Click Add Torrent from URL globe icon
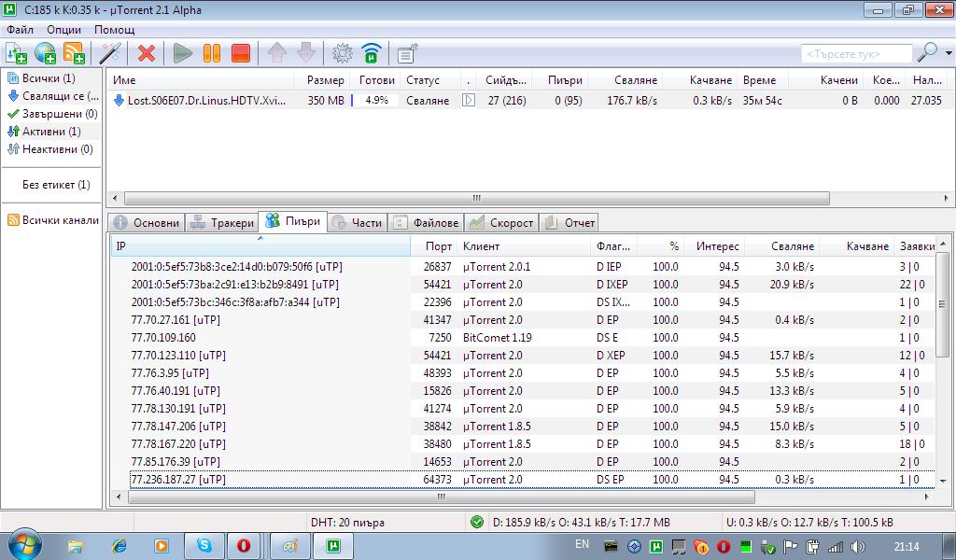The height and width of the screenshot is (560, 956). click(x=45, y=53)
